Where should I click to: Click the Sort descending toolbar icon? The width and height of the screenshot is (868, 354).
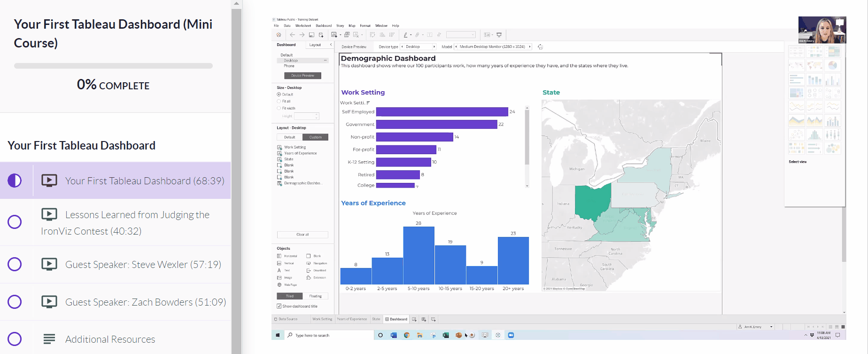392,35
